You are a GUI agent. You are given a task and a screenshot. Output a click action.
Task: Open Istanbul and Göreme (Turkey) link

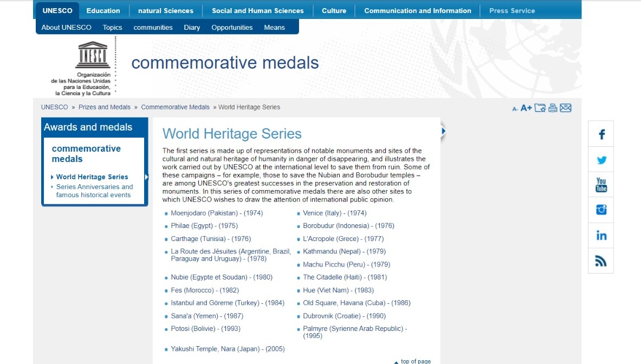(227, 303)
